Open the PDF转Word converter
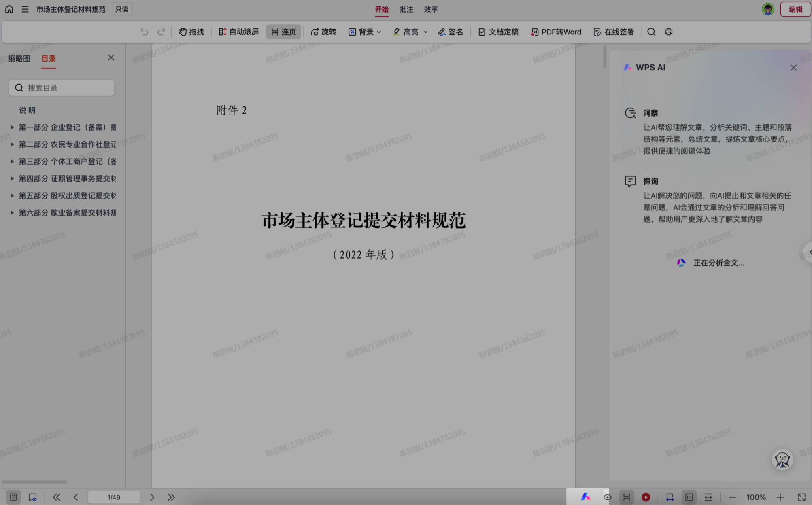This screenshot has width=812, height=505. click(x=556, y=32)
